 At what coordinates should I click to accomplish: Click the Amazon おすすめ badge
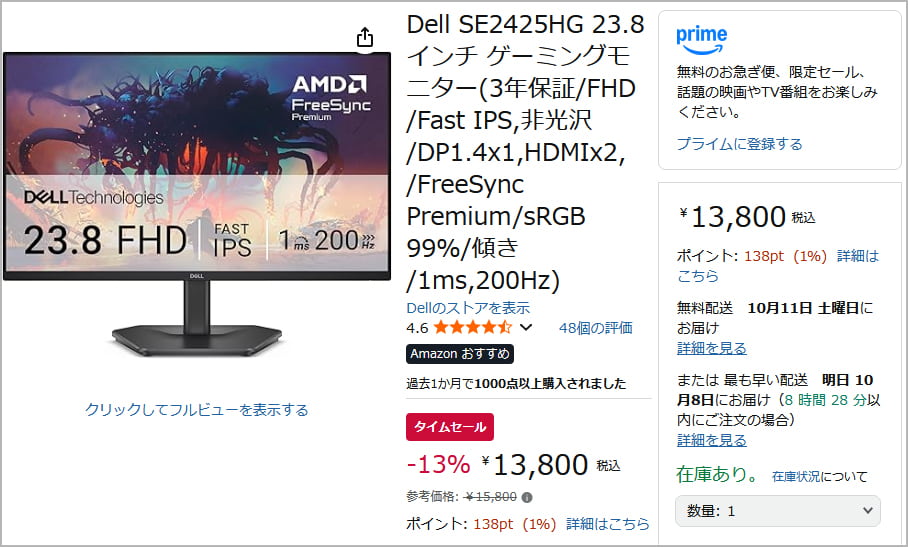(460, 353)
